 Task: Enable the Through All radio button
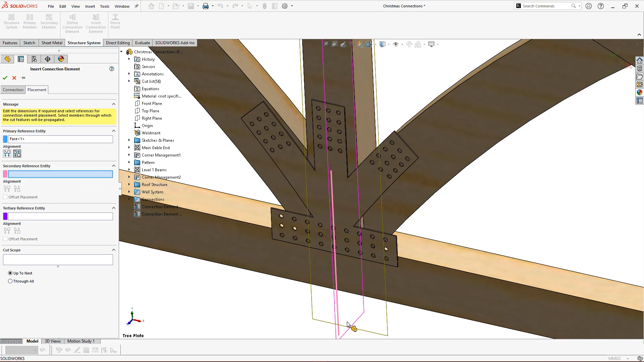pos(10,281)
